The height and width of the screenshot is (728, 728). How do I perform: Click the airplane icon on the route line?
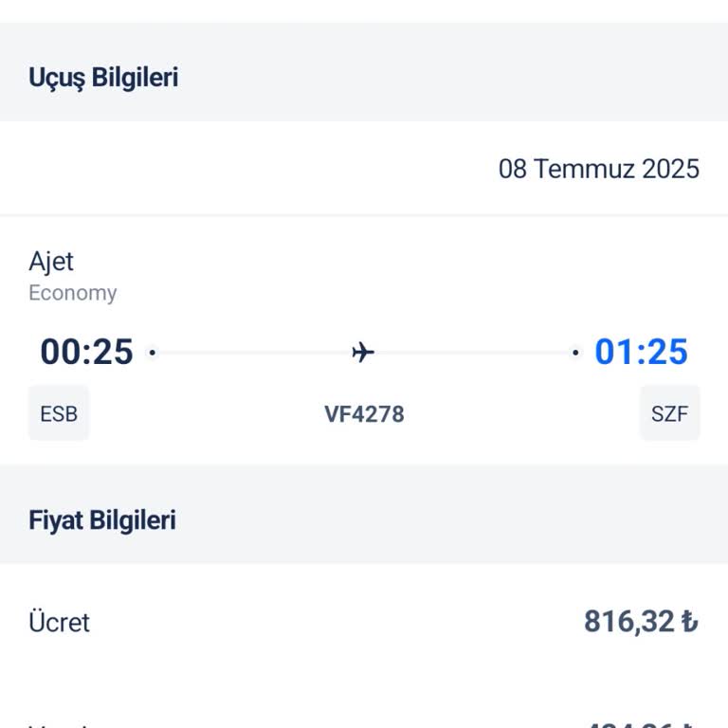[x=363, y=354]
